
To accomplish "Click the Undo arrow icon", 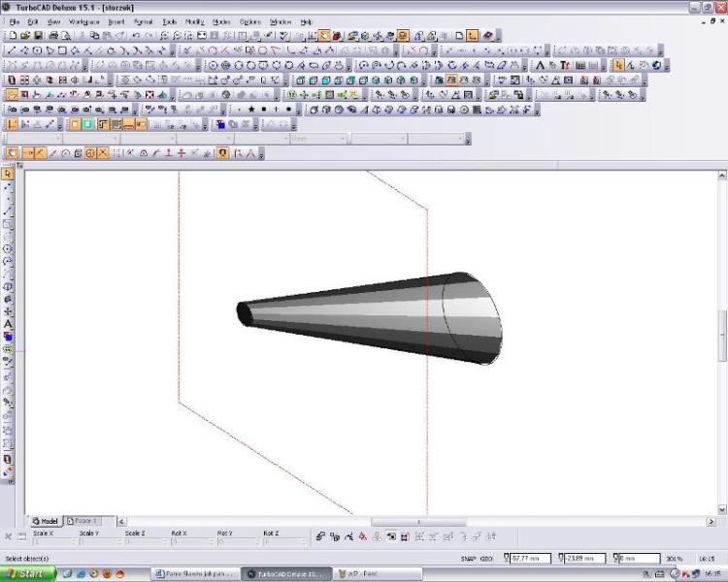I will pyautogui.click(x=134, y=35).
